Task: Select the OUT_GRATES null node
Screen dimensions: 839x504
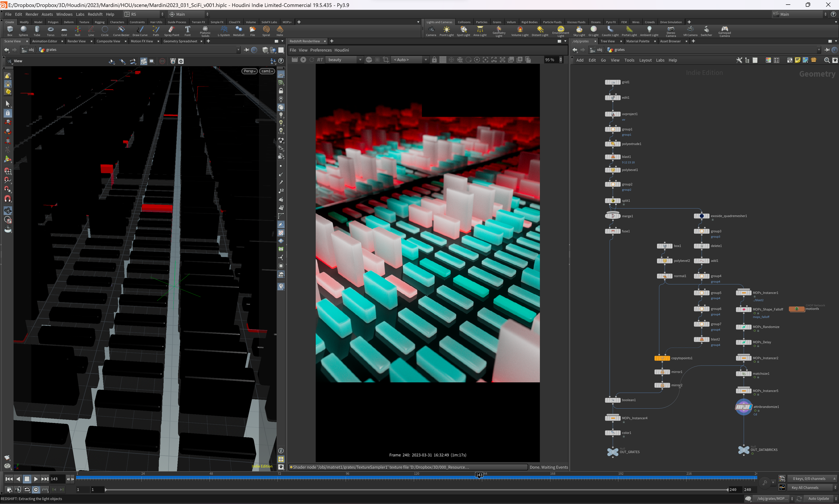Action: pyautogui.click(x=613, y=452)
